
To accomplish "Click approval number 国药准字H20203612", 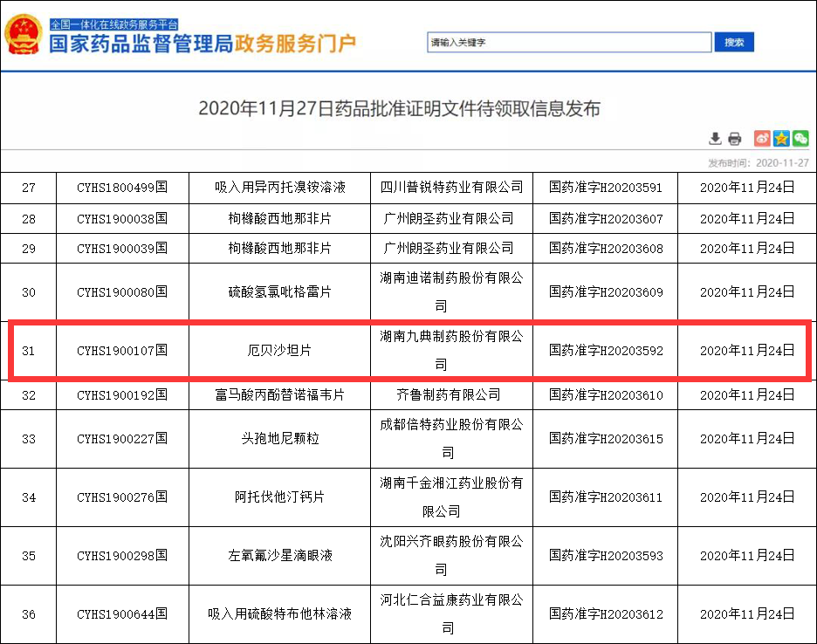I will tap(606, 613).
